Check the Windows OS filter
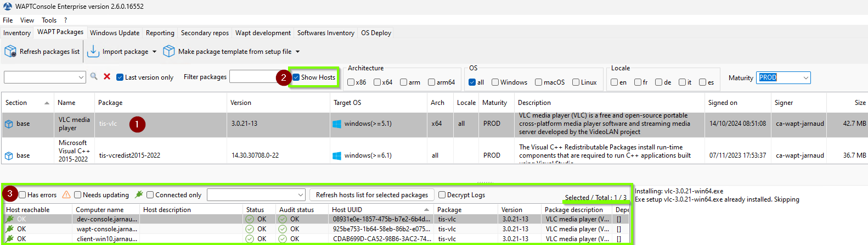Image resolution: width=868 pixels, height=245 pixels. [495, 82]
